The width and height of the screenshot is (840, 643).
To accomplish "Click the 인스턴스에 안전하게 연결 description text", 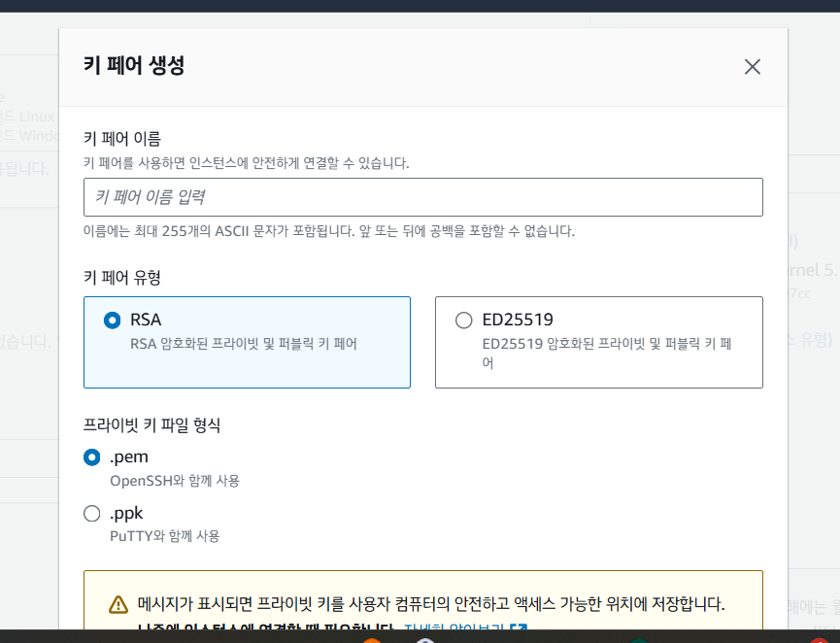I will click(247, 162).
